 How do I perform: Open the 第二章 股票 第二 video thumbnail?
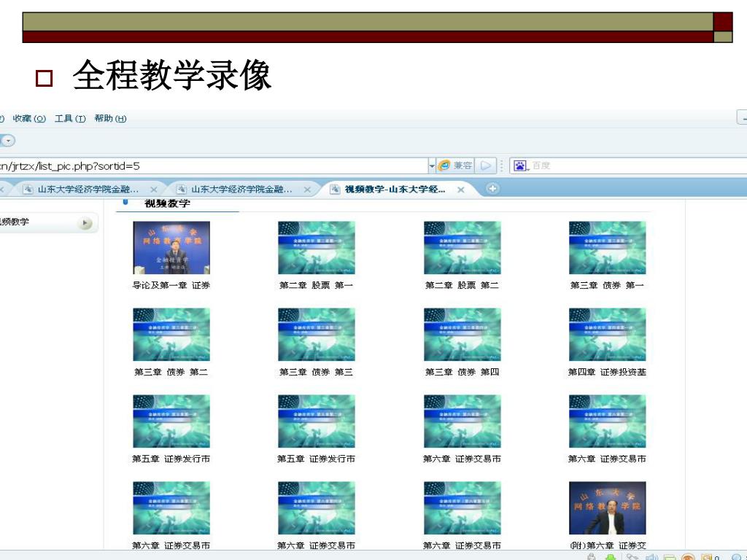pyautogui.click(x=462, y=248)
